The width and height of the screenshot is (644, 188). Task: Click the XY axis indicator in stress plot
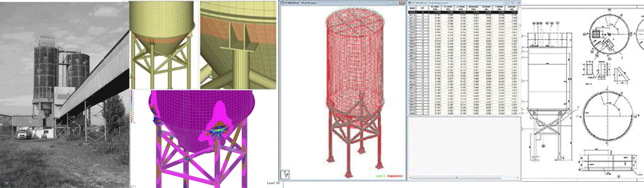[133, 186]
